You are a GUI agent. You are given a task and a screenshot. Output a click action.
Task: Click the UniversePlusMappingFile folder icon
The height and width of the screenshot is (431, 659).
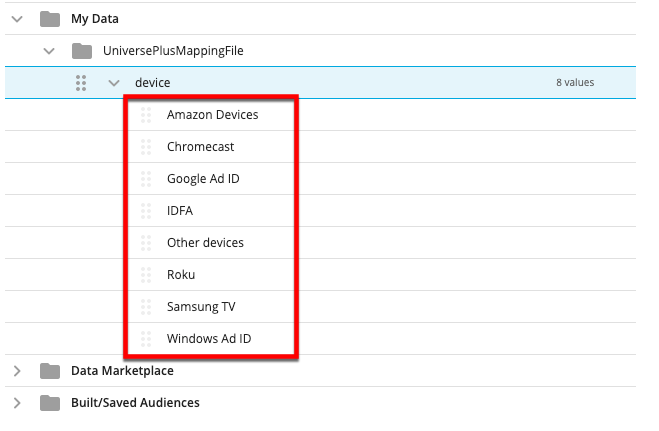[x=82, y=51]
